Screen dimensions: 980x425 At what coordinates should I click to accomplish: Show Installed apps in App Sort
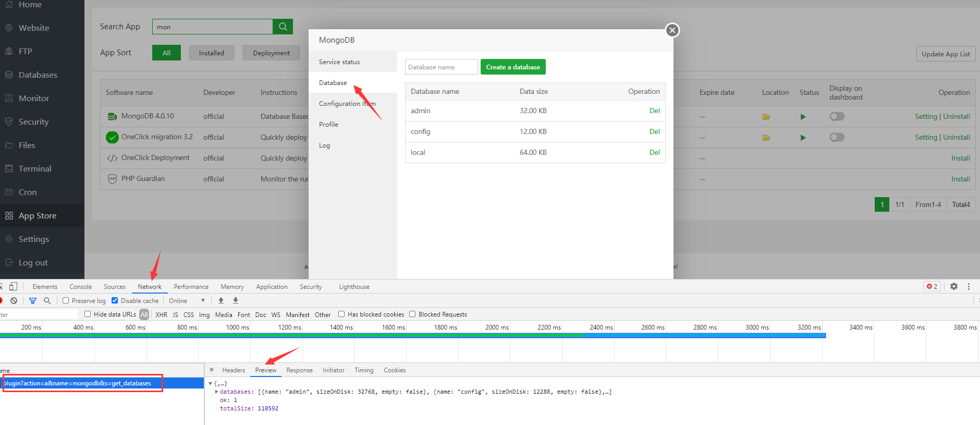pyautogui.click(x=212, y=53)
